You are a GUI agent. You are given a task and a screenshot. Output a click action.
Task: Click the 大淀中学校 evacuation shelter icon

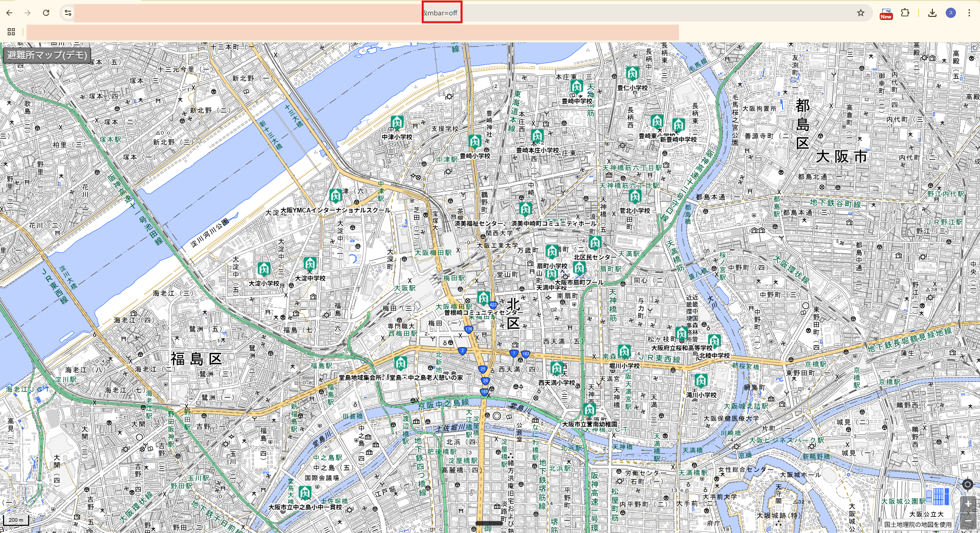310,264
